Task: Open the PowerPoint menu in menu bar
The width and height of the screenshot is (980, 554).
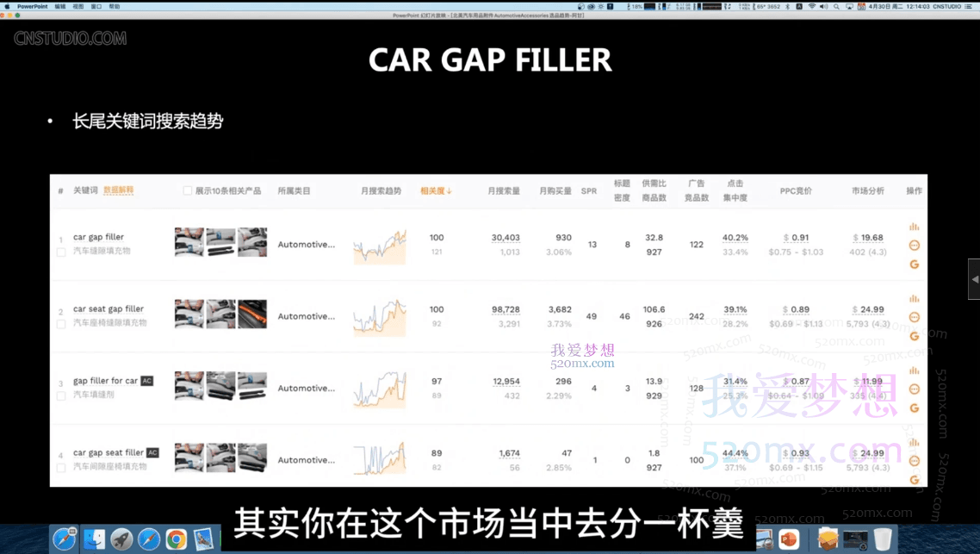Action: [x=33, y=6]
